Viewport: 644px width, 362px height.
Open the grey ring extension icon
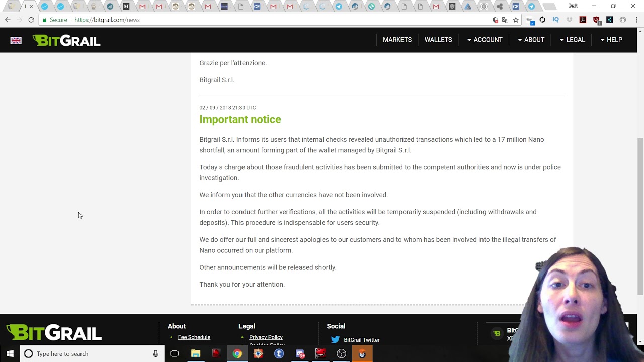click(623, 20)
